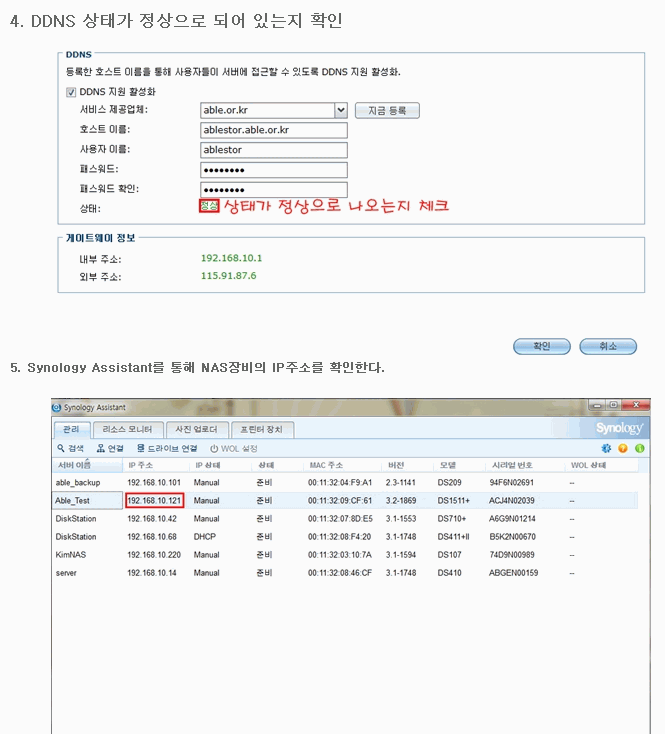The height and width of the screenshot is (734, 665).
Task: Click the 지금 등록 button
Action: (x=387, y=111)
